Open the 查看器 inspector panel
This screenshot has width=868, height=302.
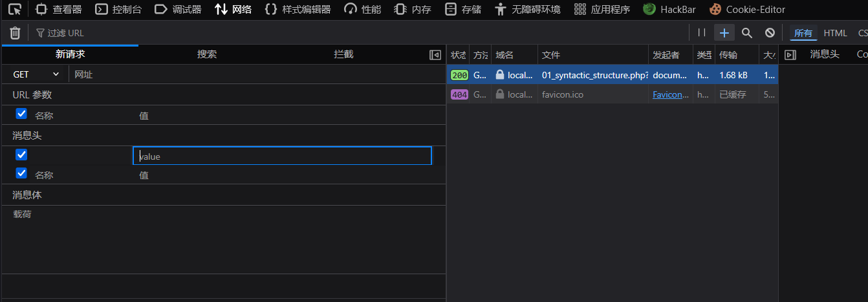59,9
